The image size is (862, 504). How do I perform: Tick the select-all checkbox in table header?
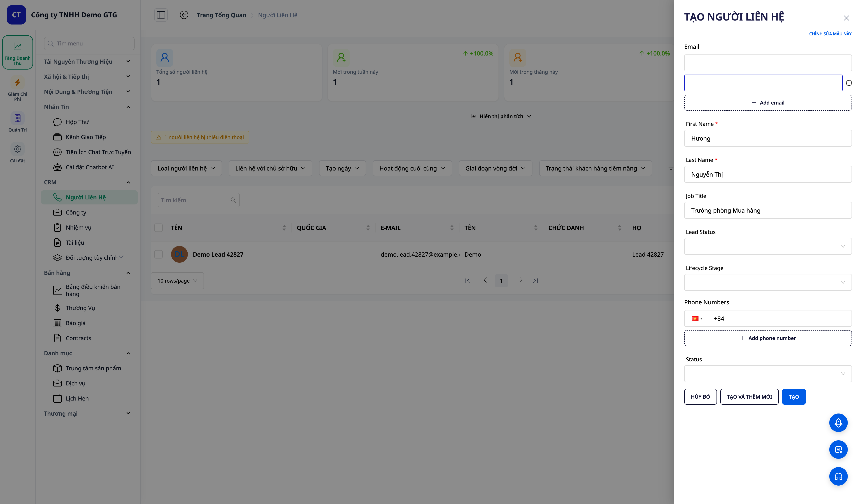click(x=158, y=228)
